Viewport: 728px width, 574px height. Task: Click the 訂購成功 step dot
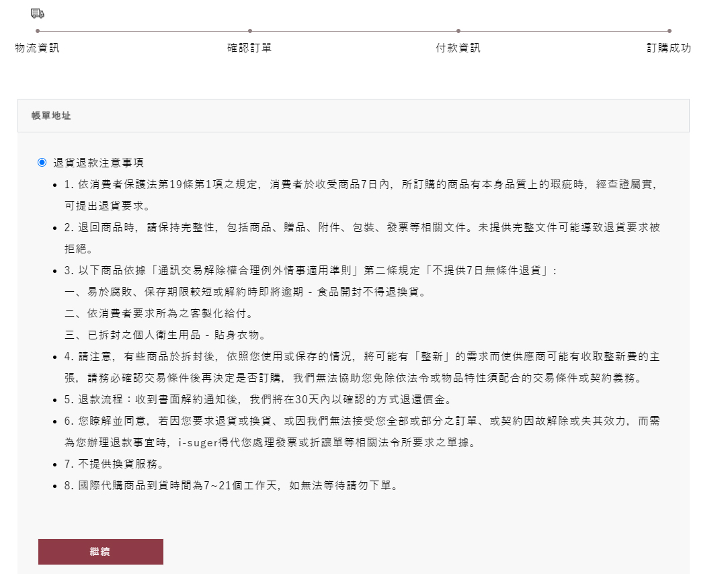tap(670, 31)
